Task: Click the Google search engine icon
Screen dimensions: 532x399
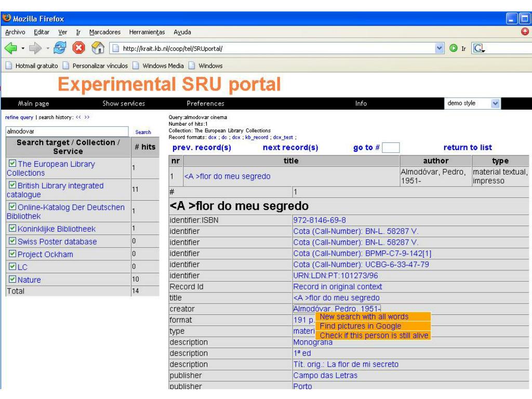Action: (478, 48)
